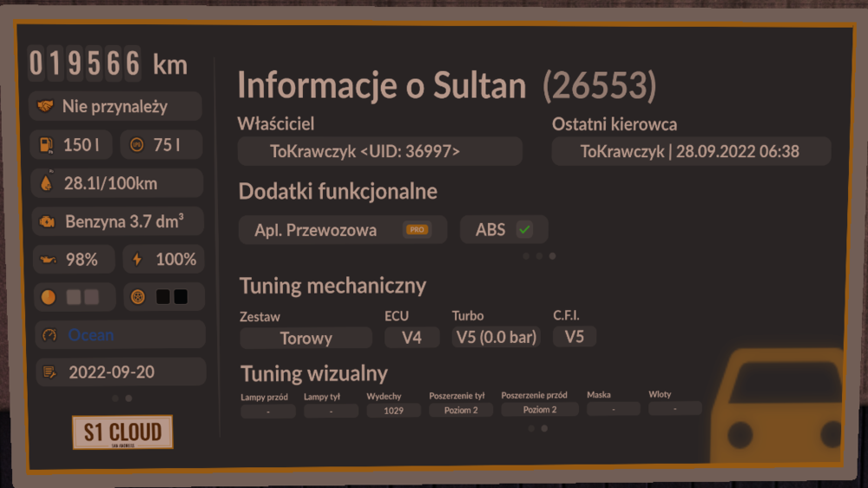Image resolution: width=868 pixels, height=488 pixels.
Task: Click the Informacje o Sultan heading
Action: (x=381, y=85)
